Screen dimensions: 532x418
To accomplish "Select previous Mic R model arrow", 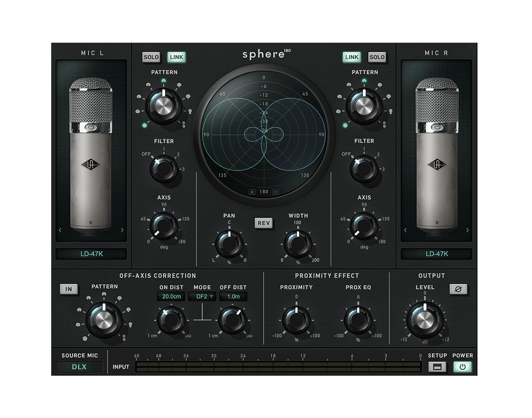I will click(405, 230).
